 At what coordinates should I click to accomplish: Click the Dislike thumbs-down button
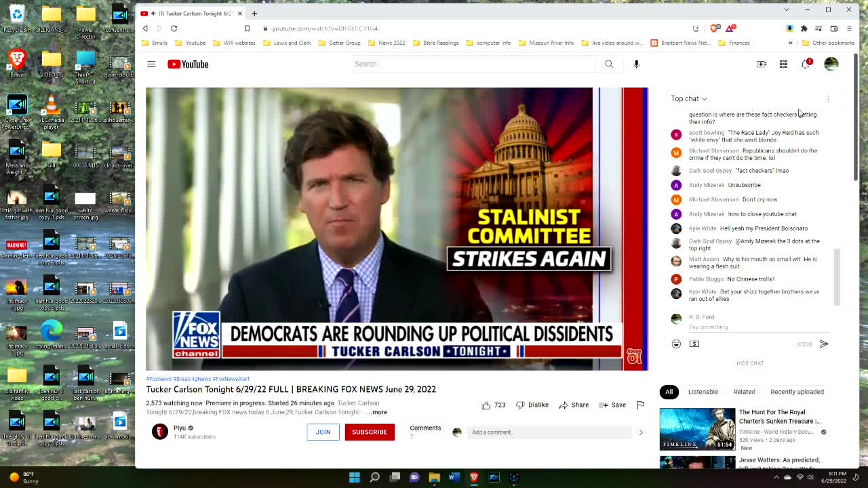[x=532, y=405]
